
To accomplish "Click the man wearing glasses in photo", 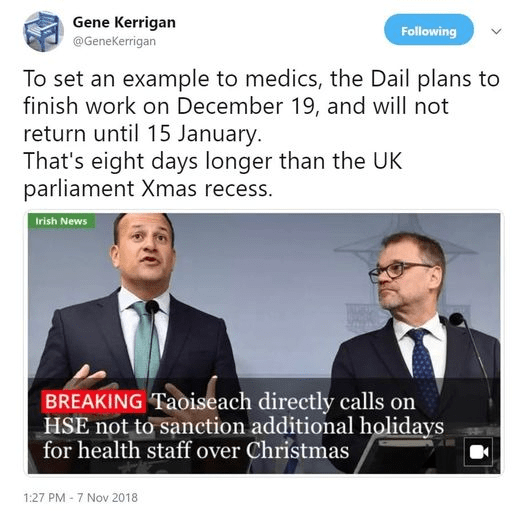I will [413, 336].
